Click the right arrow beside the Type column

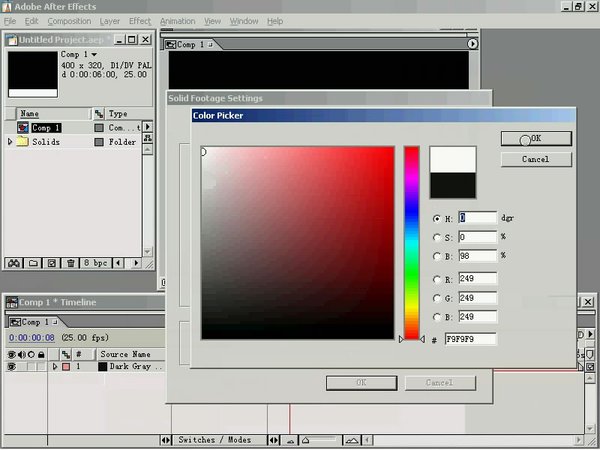(147, 127)
